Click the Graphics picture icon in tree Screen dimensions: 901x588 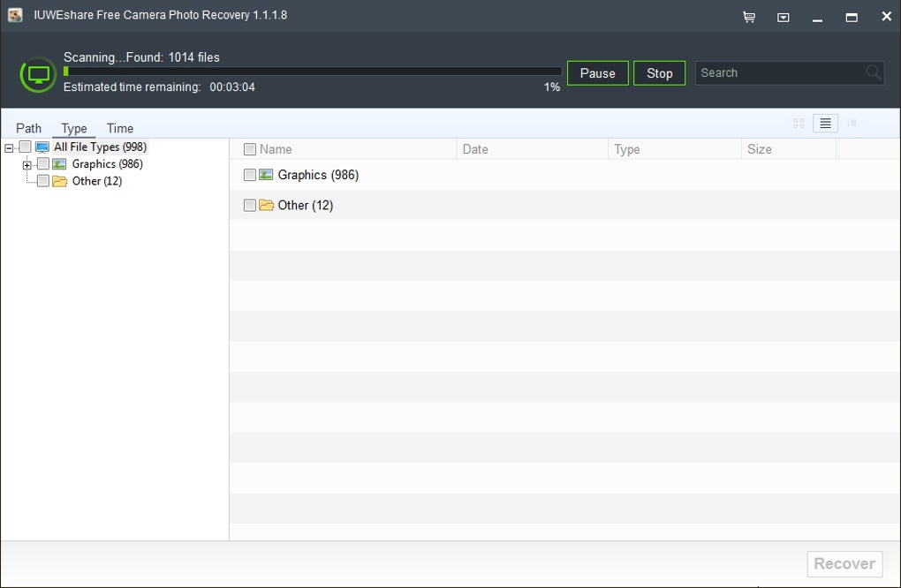[60, 164]
